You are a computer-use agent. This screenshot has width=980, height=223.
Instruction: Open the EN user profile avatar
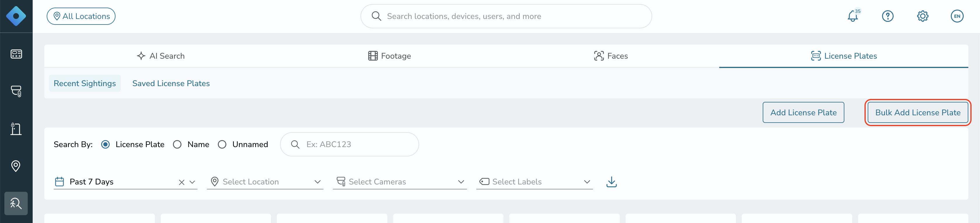(x=957, y=16)
